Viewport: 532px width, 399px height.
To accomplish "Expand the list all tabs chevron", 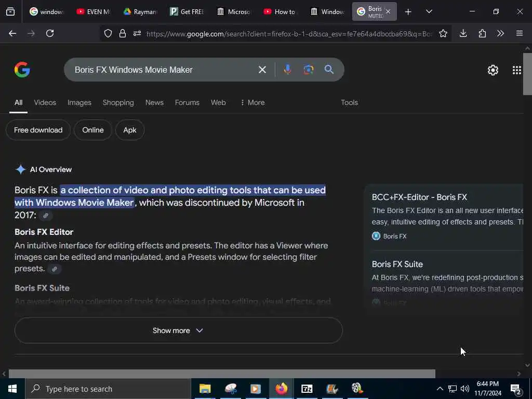I will [x=429, y=11].
